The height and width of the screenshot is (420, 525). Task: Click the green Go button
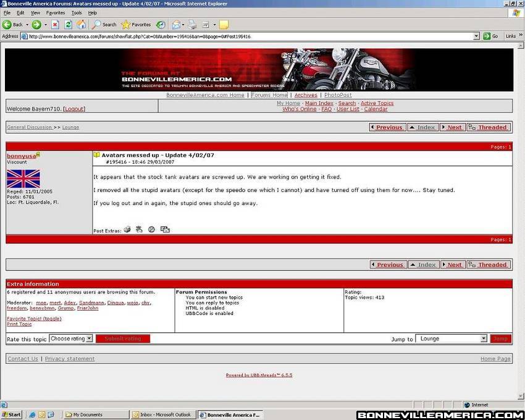click(490, 36)
